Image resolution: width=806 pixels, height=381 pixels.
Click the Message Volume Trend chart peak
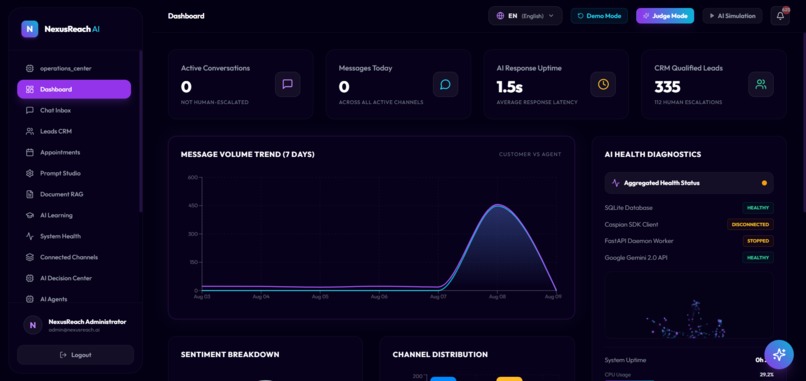coord(497,206)
